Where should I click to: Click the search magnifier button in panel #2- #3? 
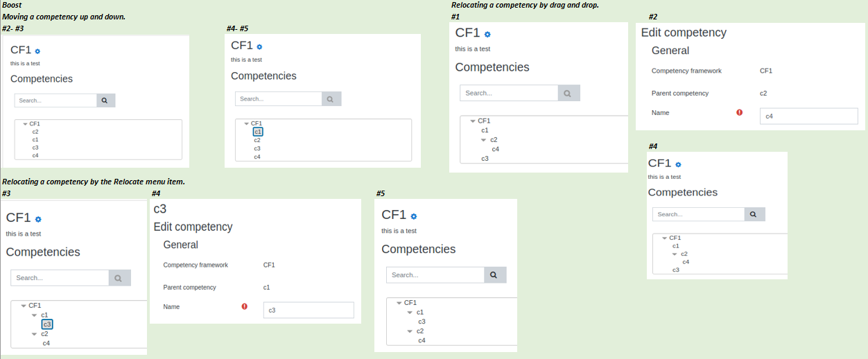coord(105,100)
